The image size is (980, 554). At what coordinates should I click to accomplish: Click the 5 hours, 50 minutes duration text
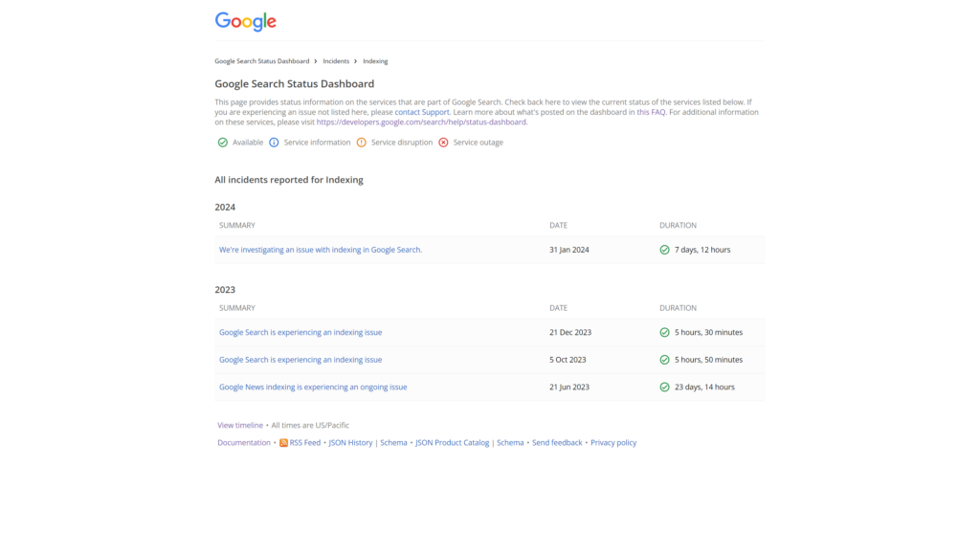[709, 360]
